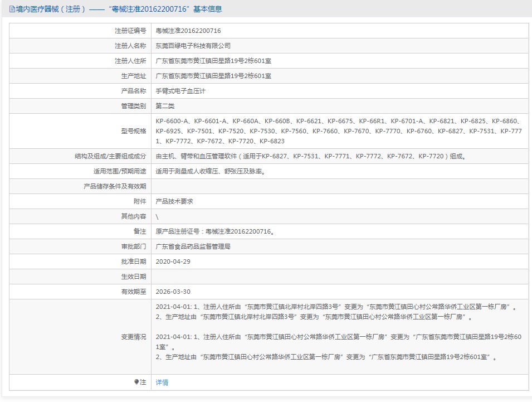
Task: Click the expiry date 2026-03-30
Action: coord(173,292)
